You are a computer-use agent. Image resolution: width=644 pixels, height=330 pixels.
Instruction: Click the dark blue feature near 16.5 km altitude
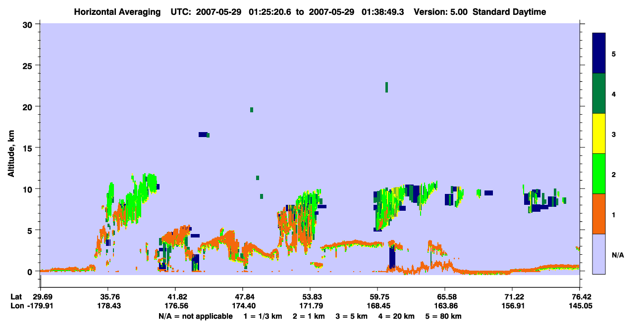(x=203, y=135)
